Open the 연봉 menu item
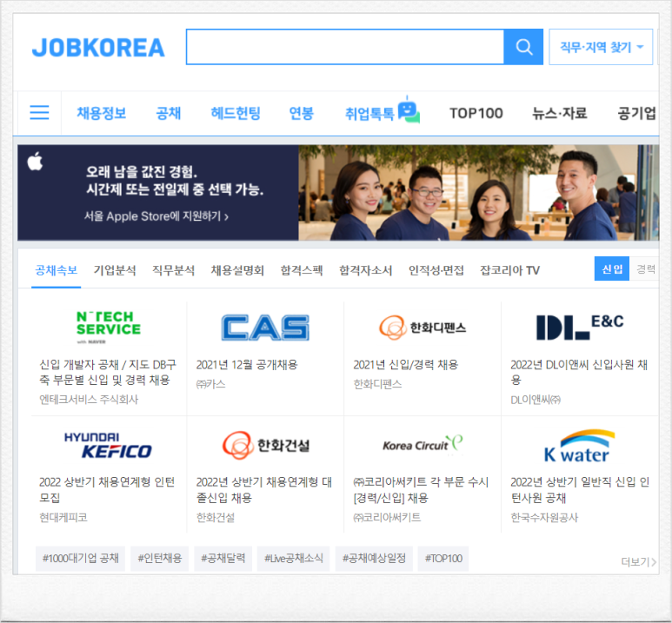This screenshot has height=623, width=672. pos(302,113)
